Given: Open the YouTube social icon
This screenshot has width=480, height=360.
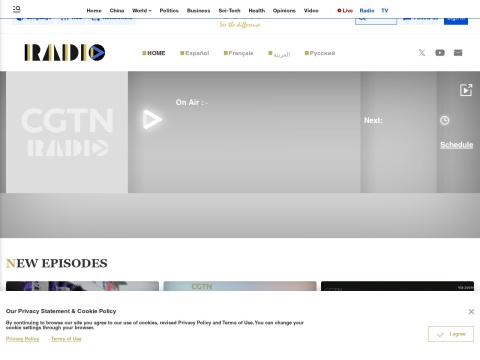Looking at the screenshot, I should [x=440, y=53].
